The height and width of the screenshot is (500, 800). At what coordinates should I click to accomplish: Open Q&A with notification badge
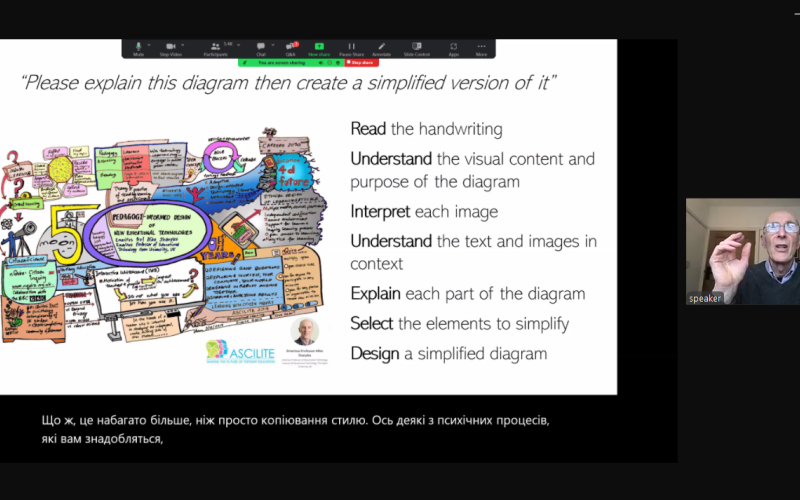[x=291, y=48]
